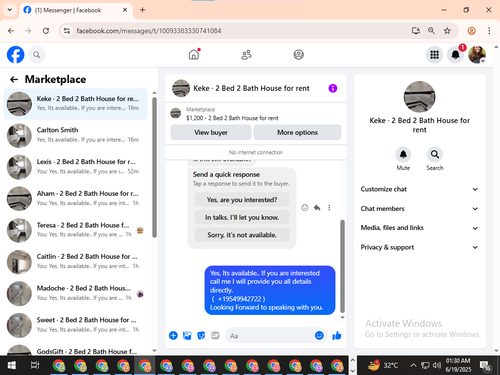Attach a file using the photo icon
500x375 pixels.
click(187, 335)
